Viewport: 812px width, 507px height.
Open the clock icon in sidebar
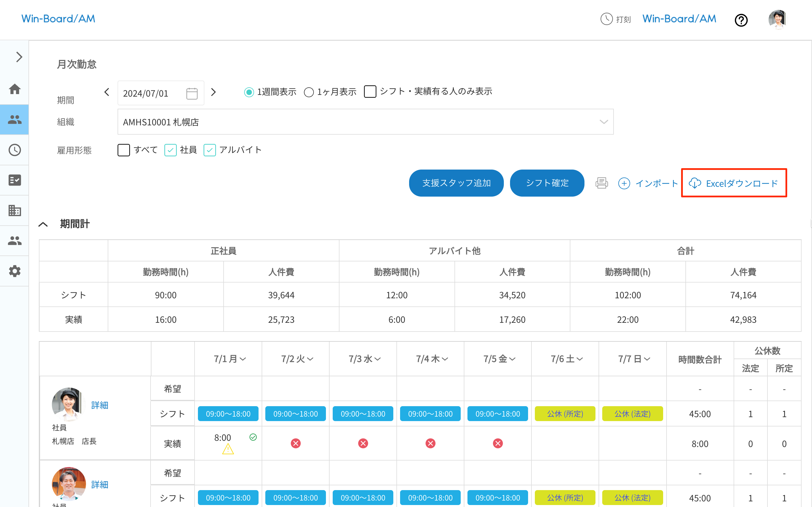click(x=14, y=150)
